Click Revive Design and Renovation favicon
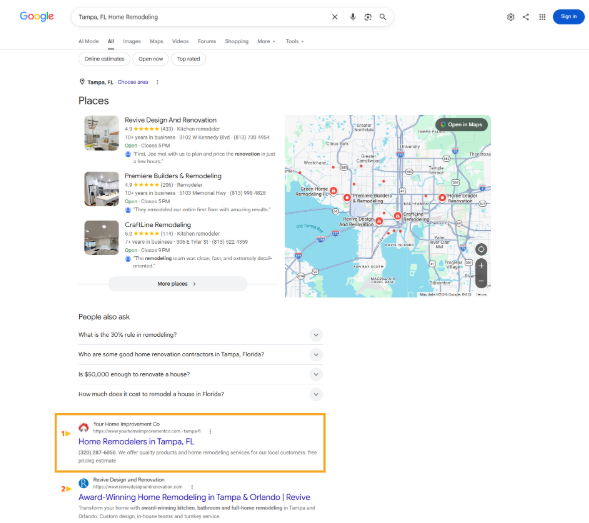Viewport: 589px width, 523px height. 83,483
